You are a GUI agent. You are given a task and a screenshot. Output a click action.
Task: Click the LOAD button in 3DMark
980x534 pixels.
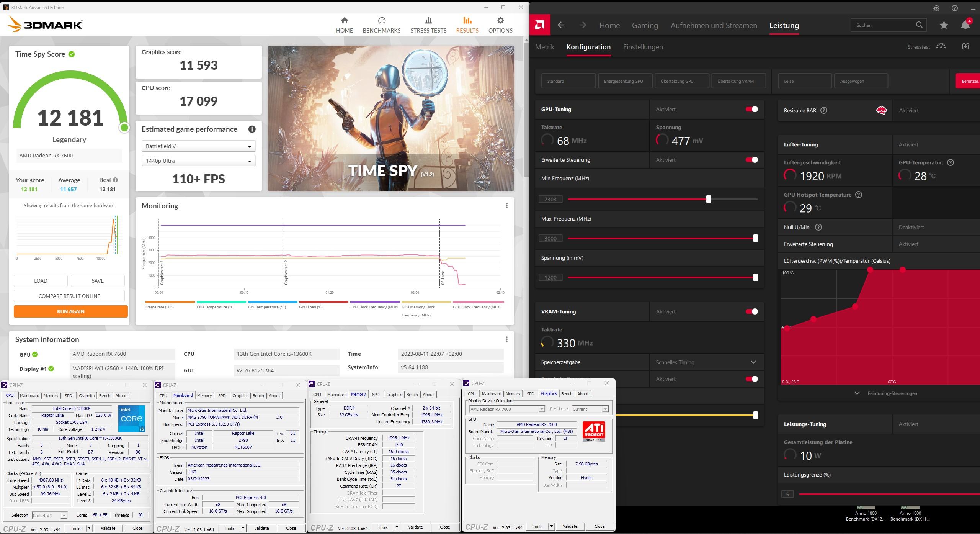(41, 281)
